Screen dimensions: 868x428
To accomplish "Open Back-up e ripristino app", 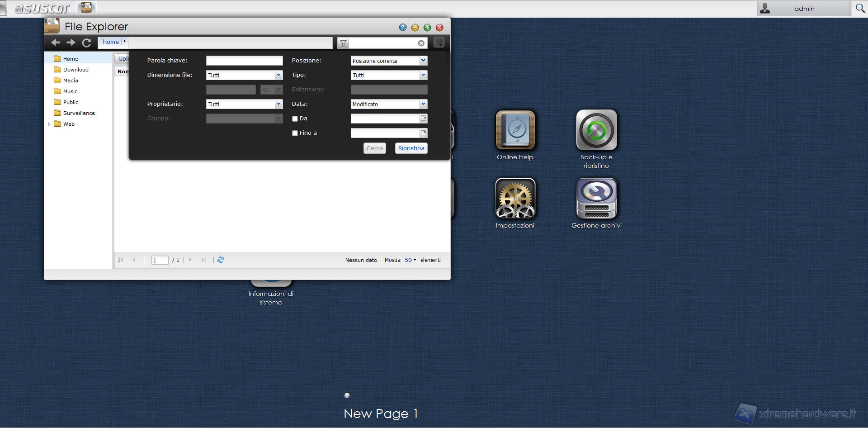I will pyautogui.click(x=596, y=130).
